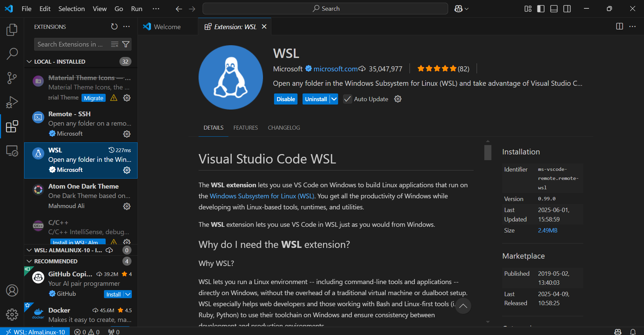644x335 pixels.
Task: Toggle secondary side bar visibility
Action: pyautogui.click(x=567, y=9)
